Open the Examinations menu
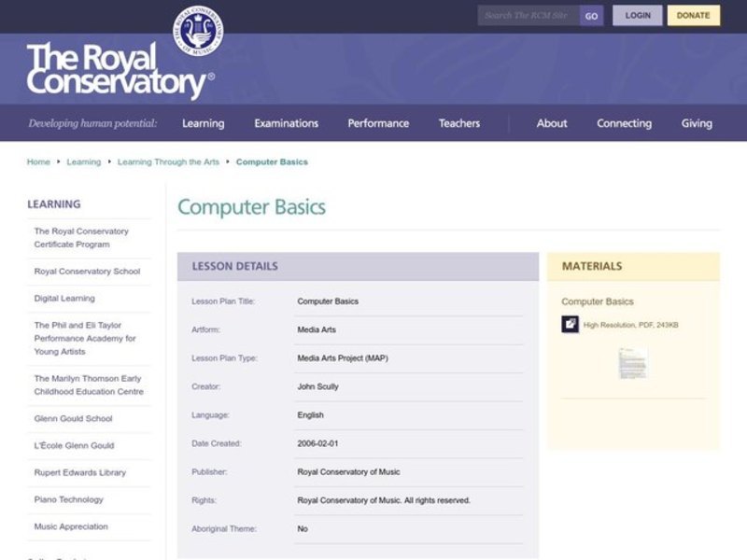 (x=287, y=122)
